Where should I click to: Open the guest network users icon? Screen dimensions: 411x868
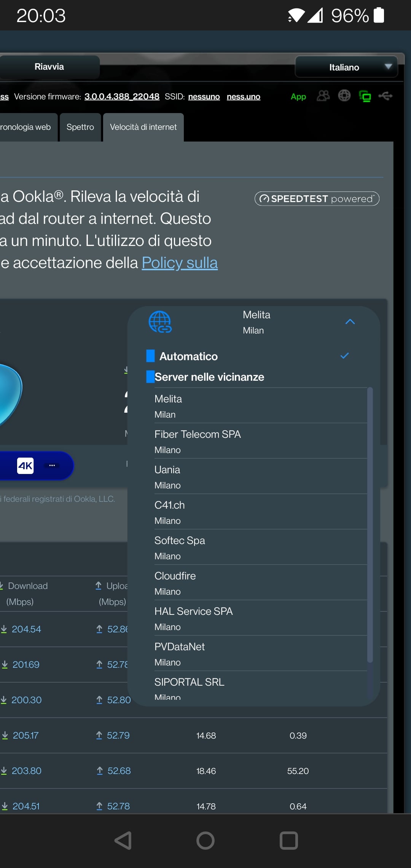(323, 96)
